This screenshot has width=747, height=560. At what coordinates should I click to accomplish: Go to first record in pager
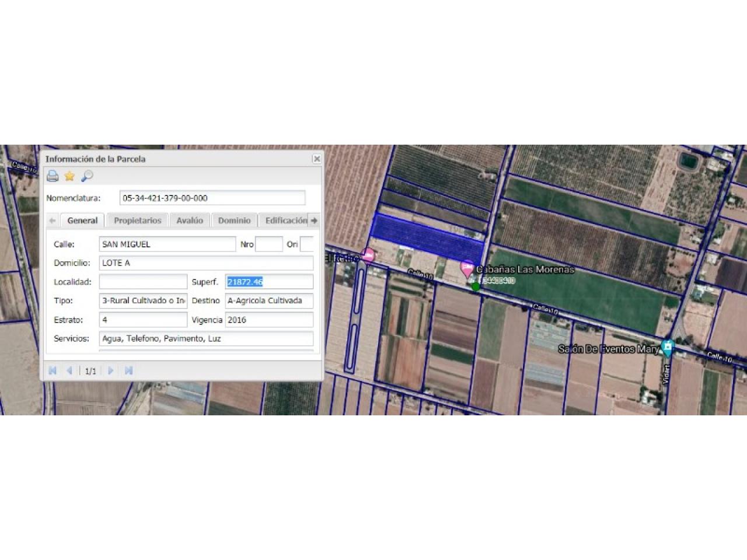53,371
